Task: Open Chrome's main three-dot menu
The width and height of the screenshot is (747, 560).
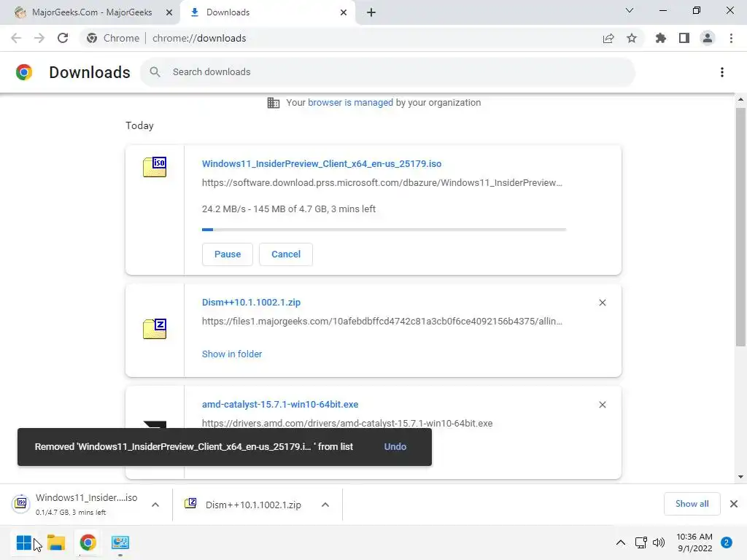Action: tap(731, 38)
